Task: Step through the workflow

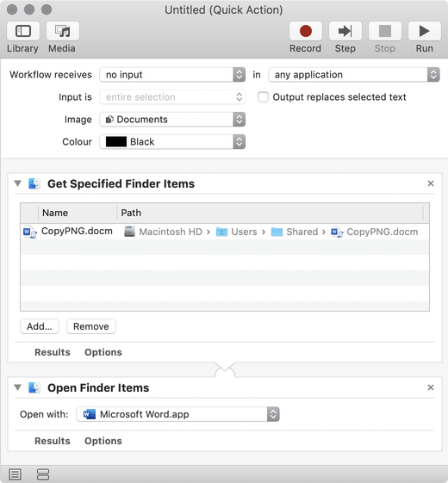Action: (x=345, y=31)
